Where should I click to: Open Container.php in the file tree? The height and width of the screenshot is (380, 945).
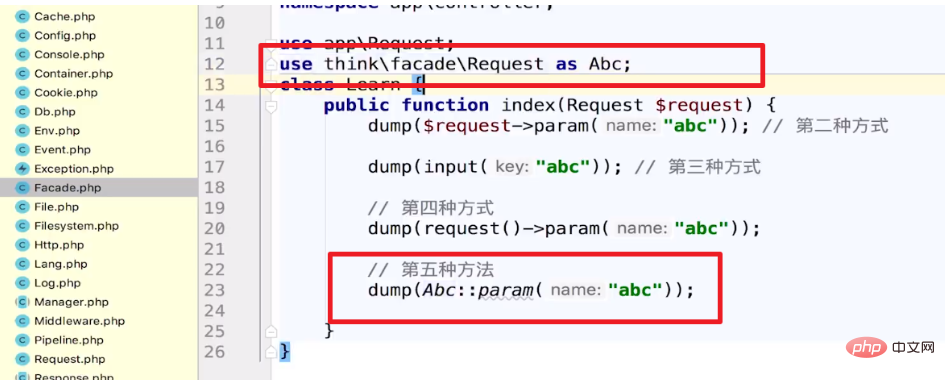tap(74, 73)
